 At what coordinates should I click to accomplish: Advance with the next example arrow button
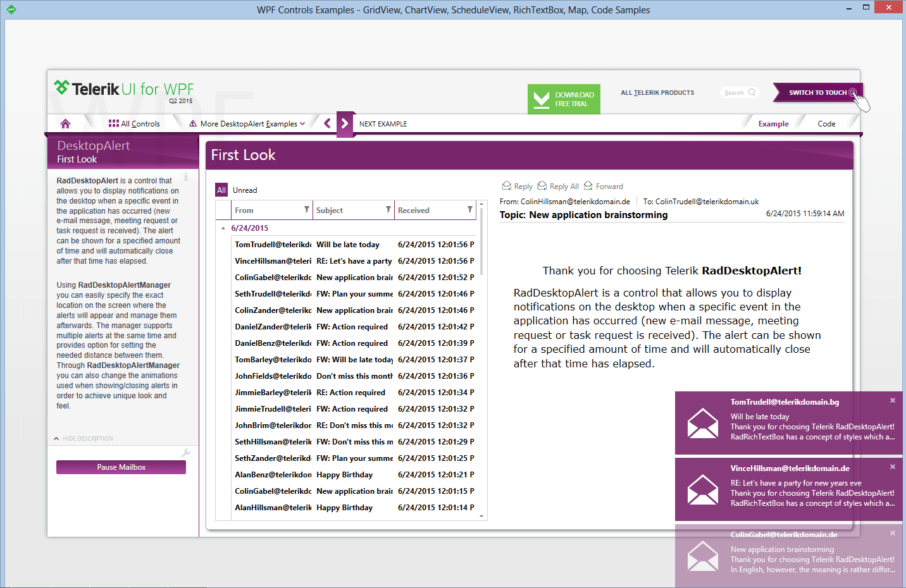(344, 123)
